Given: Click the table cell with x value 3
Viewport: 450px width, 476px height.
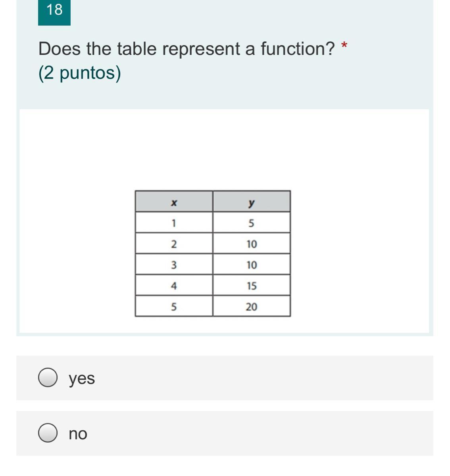Looking at the screenshot, I should 174,264.
